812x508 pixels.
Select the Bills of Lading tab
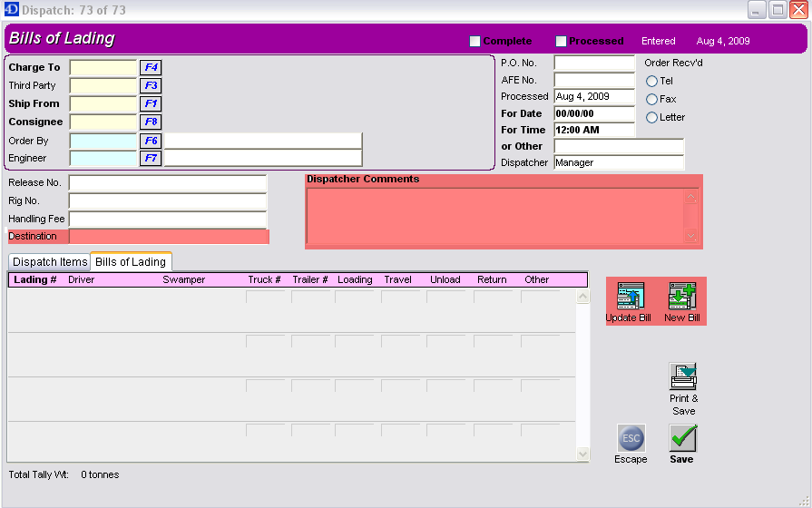tap(131, 262)
